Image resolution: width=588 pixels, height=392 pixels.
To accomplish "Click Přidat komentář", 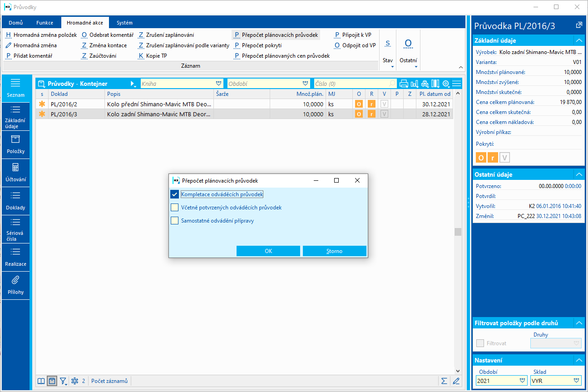I will pyautogui.click(x=29, y=56).
